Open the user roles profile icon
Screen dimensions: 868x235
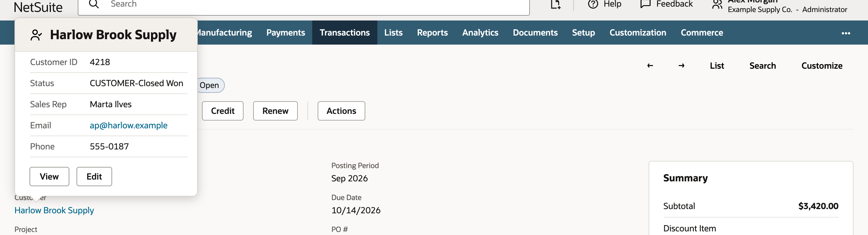(x=717, y=5)
